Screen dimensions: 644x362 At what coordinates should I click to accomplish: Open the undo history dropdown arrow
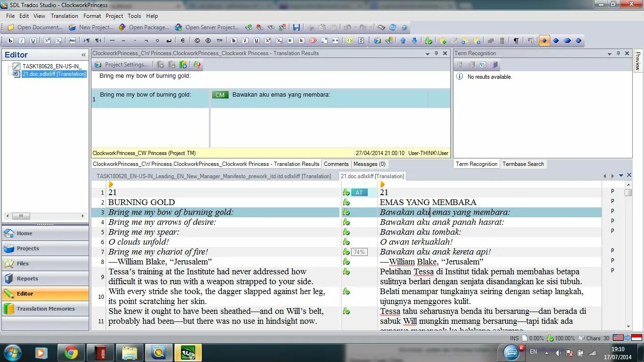click(354, 27)
